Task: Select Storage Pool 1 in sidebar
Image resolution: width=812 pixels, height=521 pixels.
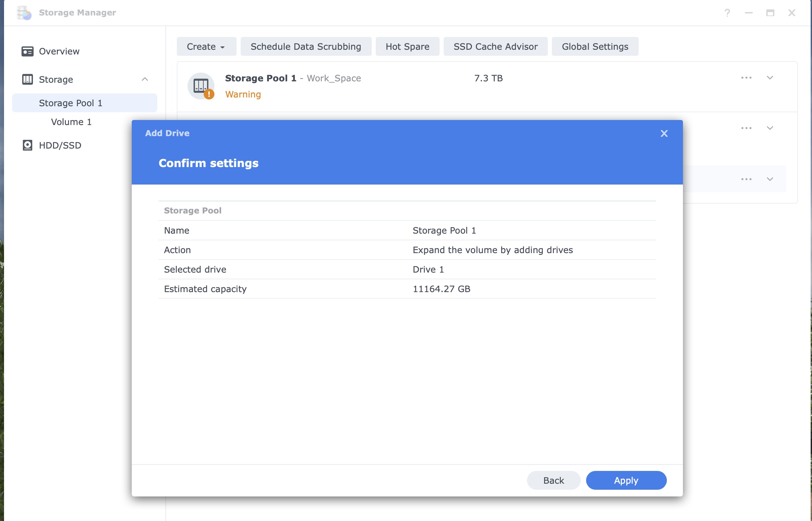Action: click(70, 103)
